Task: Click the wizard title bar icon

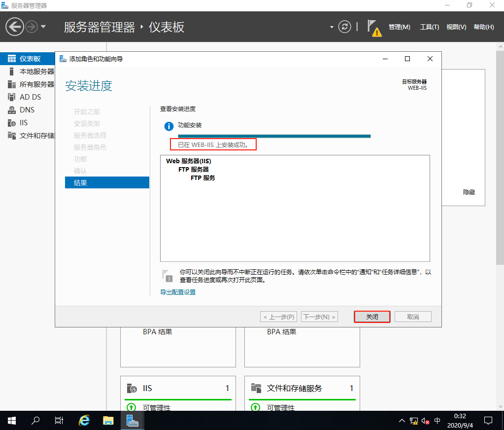Action: pyautogui.click(x=63, y=59)
